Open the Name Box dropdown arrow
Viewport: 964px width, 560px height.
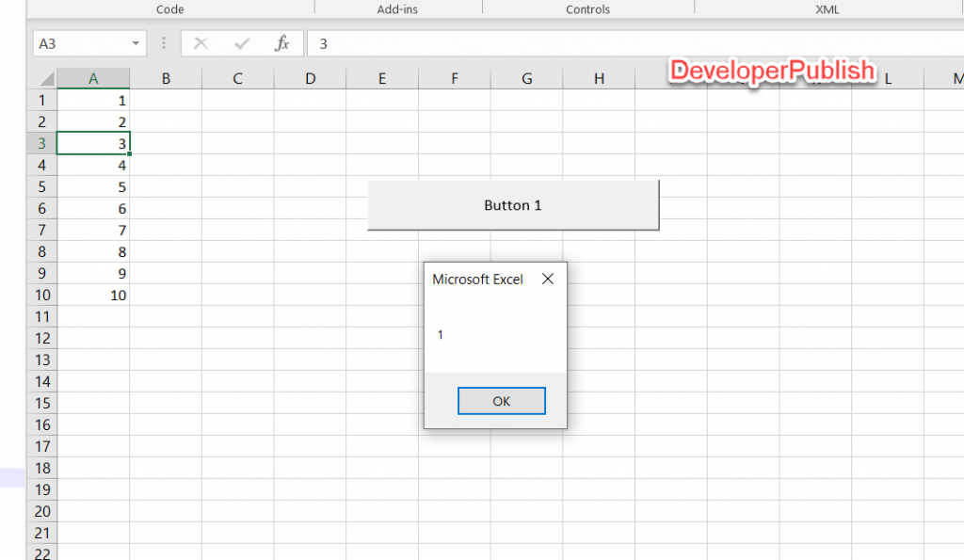point(136,43)
